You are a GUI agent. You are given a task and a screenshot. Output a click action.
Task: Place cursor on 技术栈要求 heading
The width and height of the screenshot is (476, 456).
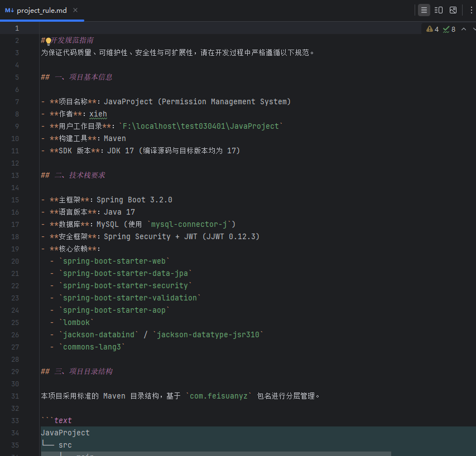tap(86, 175)
